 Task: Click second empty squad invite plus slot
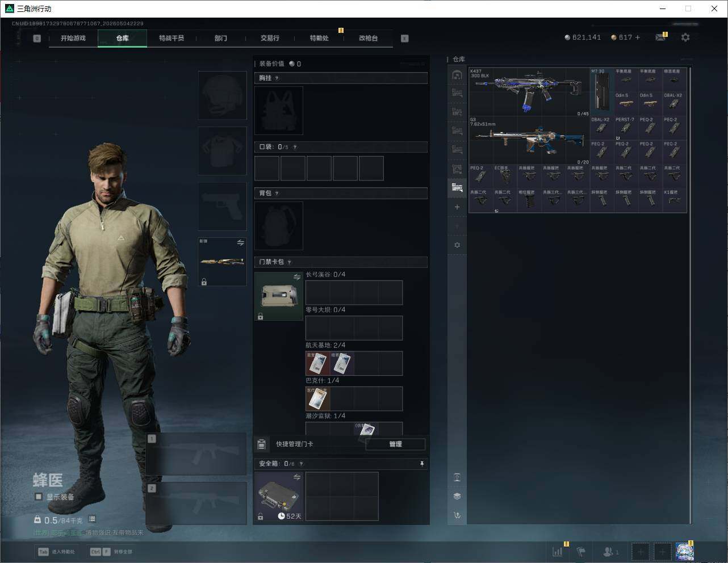663,551
